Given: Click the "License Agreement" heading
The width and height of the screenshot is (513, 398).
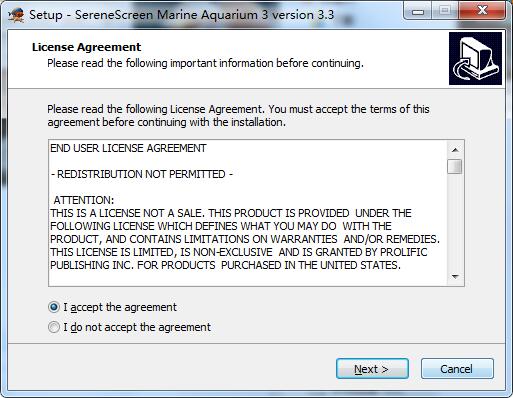Looking at the screenshot, I should point(87,47).
